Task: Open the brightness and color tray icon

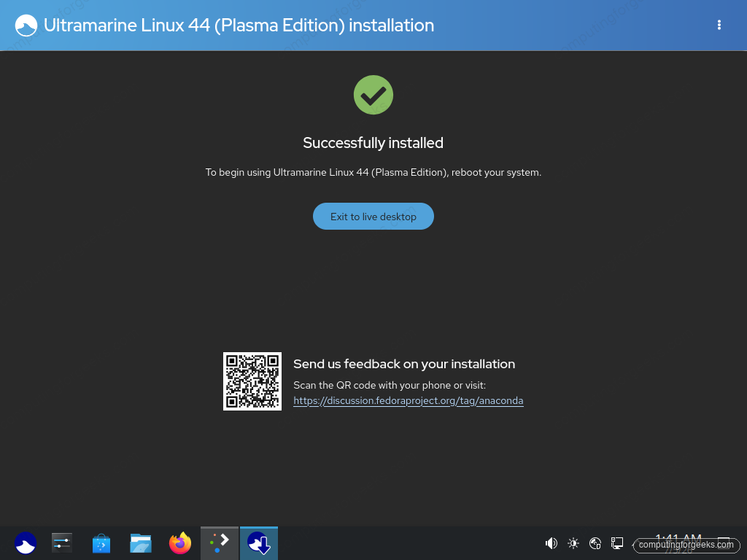Action: pos(573,543)
